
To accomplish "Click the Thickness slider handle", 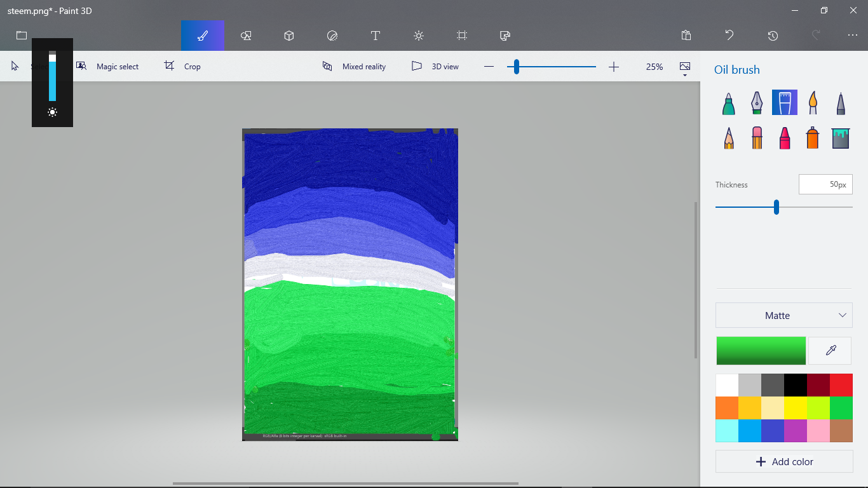I will [776, 207].
